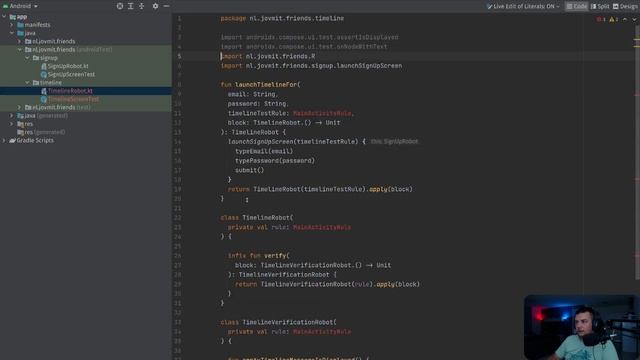Click class TimelineRobot declaration
The width and height of the screenshot is (640, 360).
[257, 218]
